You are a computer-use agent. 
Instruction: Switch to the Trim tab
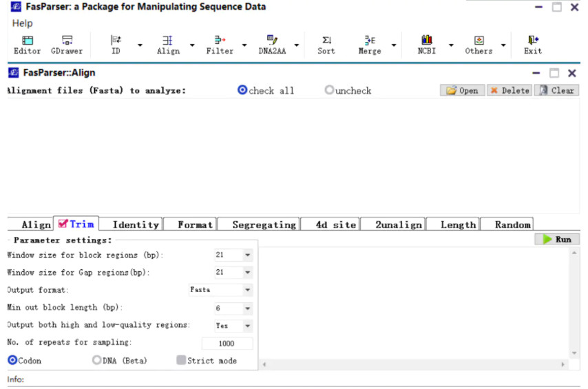(76, 224)
